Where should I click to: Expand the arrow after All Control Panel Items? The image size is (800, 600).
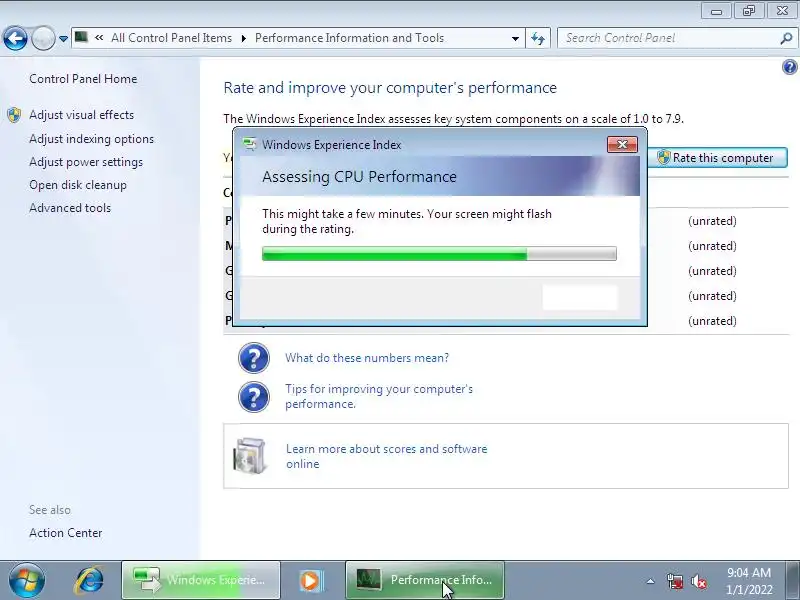pyautogui.click(x=243, y=38)
